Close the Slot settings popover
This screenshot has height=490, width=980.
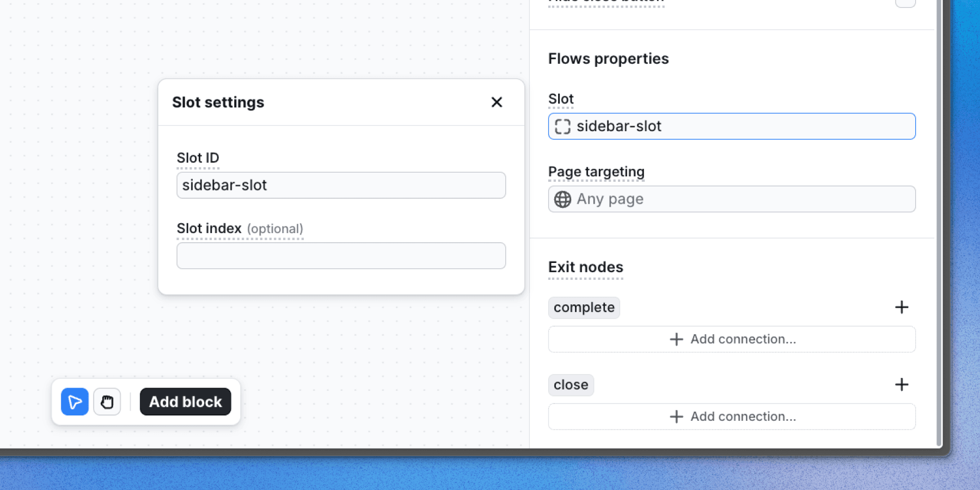pos(496,102)
